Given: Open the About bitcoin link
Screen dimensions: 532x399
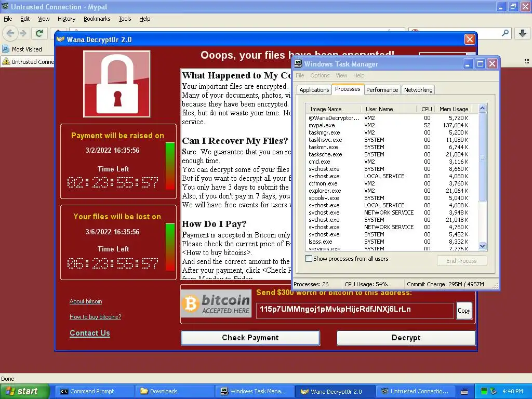Looking at the screenshot, I should pyautogui.click(x=86, y=301).
